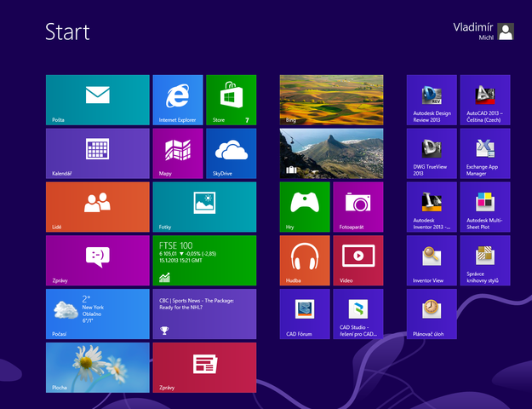Open the Pošta mail tile

(98, 100)
